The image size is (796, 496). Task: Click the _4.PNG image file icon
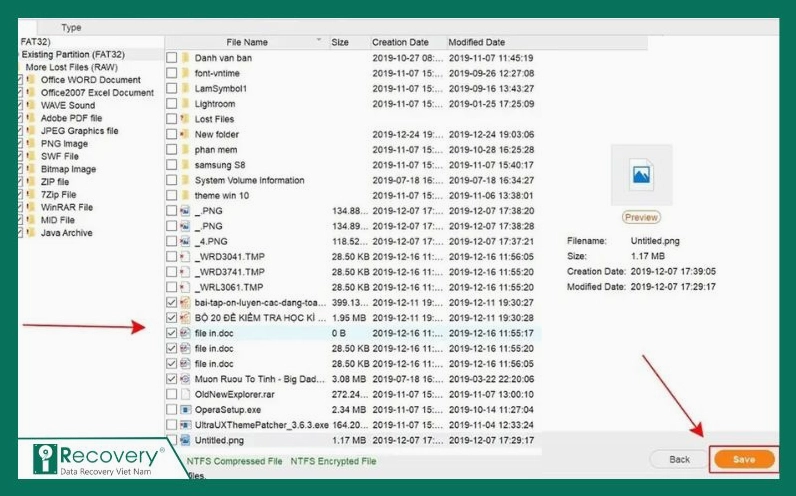(184, 241)
